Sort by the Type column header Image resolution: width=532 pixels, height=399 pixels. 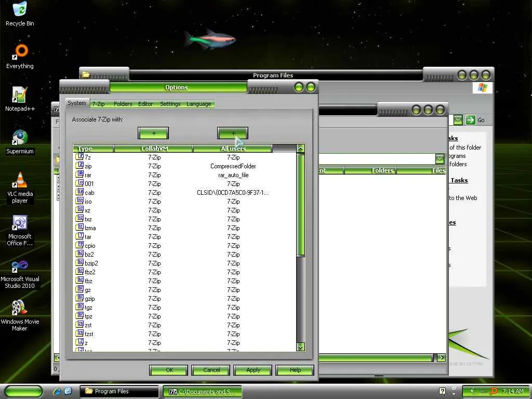pos(94,148)
